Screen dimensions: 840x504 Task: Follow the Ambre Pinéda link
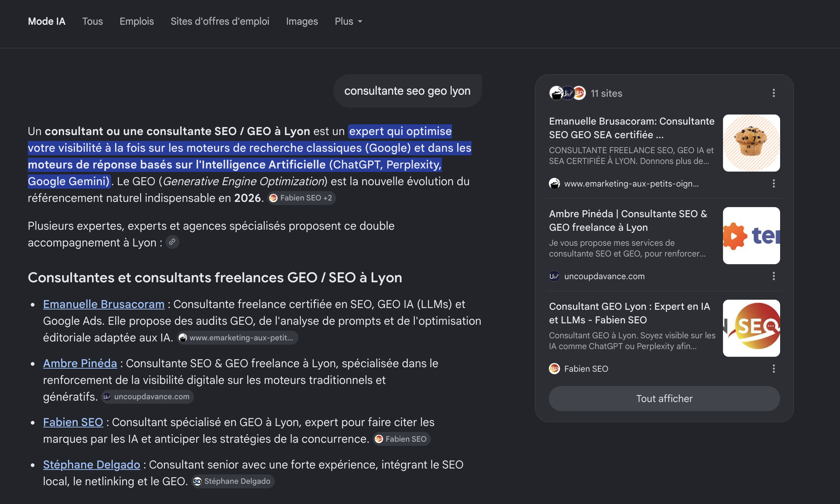(80, 363)
